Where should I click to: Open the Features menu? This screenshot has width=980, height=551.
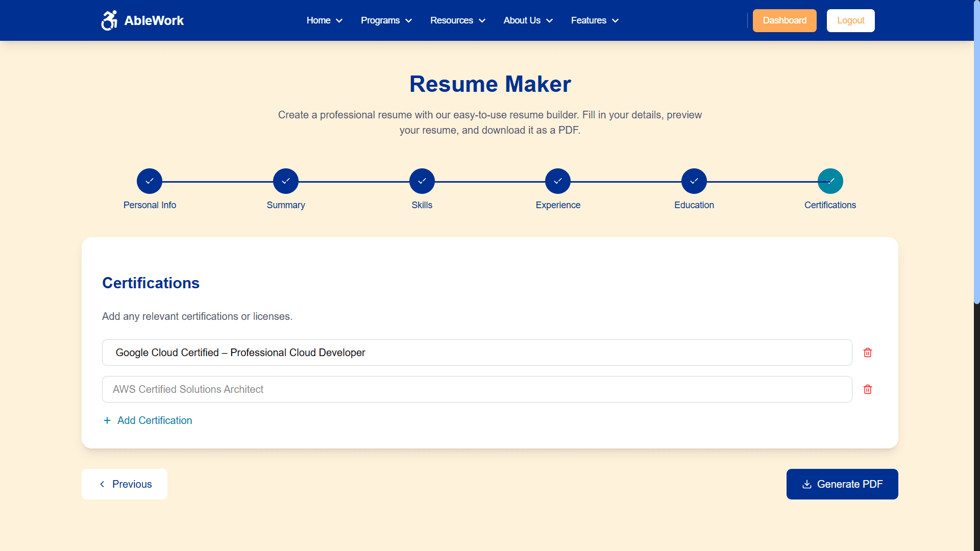pyautogui.click(x=594, y=20)
